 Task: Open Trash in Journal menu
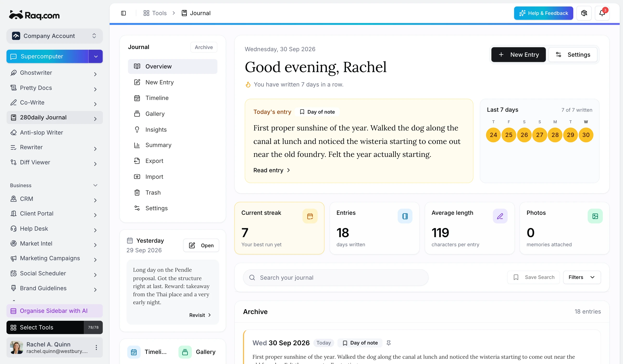(x=173, y=192)
